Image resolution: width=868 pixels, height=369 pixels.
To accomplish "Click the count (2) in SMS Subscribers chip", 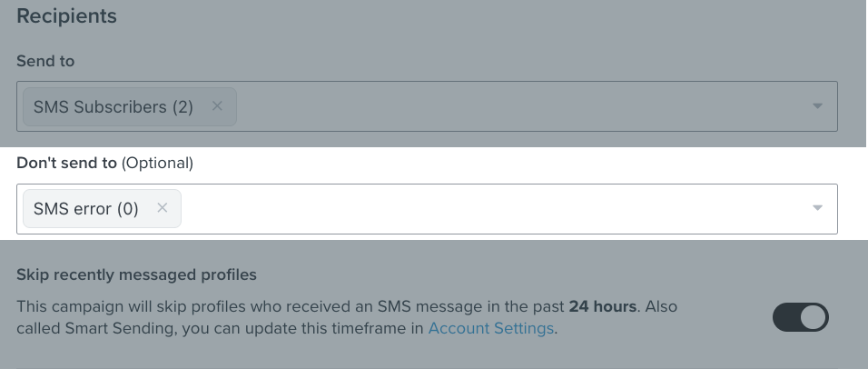I will (x=182, y=107).
